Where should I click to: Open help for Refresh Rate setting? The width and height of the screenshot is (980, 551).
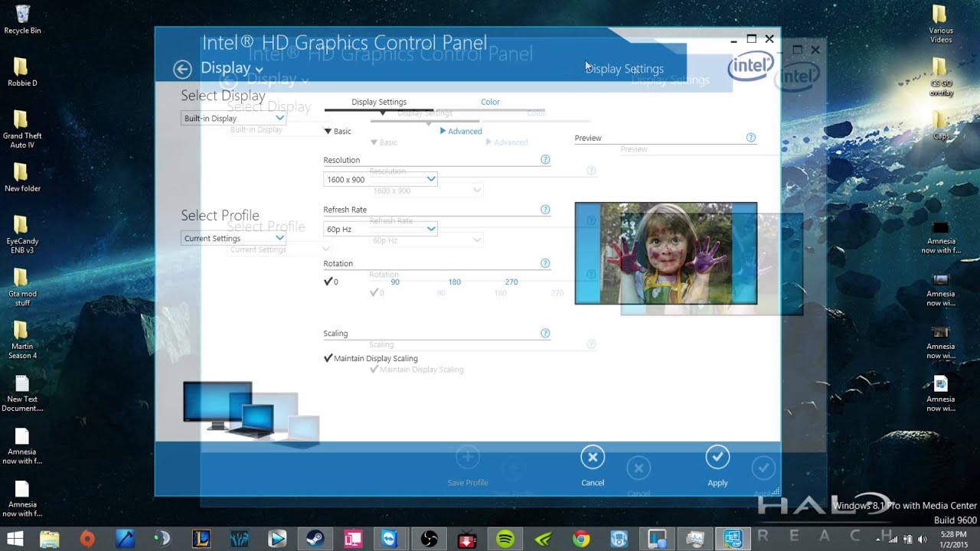pos(545,210)
